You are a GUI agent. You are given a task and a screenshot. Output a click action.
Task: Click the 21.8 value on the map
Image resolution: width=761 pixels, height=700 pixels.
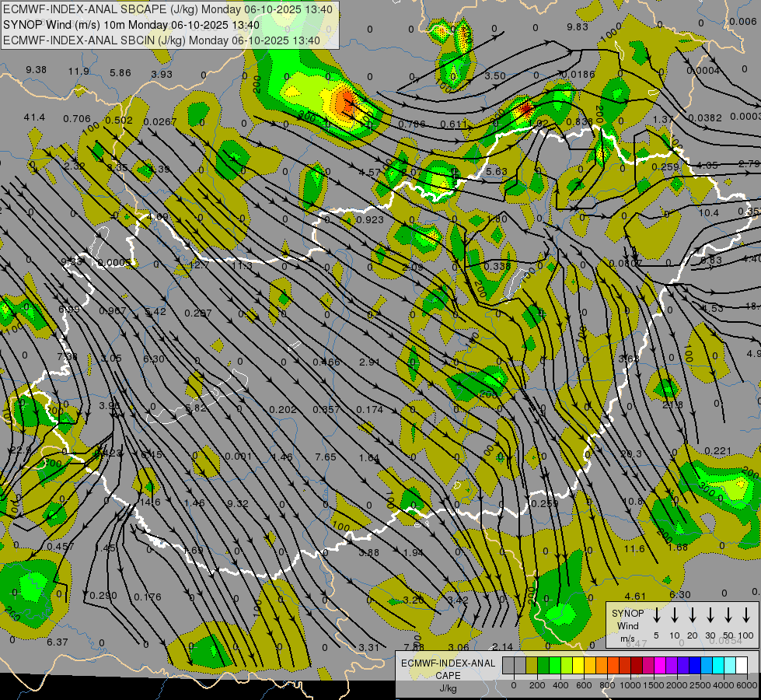point(673,404)
